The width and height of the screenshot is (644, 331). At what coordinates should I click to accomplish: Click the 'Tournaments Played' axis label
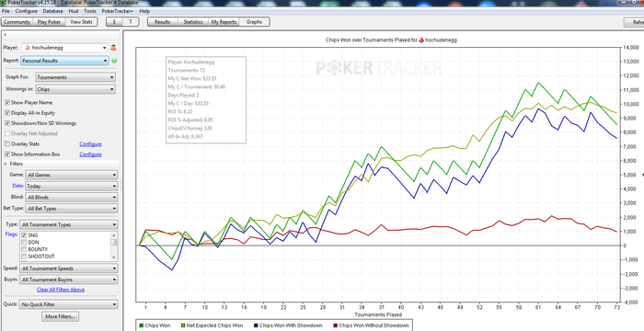pyautogui.click(x=378, y=315)
